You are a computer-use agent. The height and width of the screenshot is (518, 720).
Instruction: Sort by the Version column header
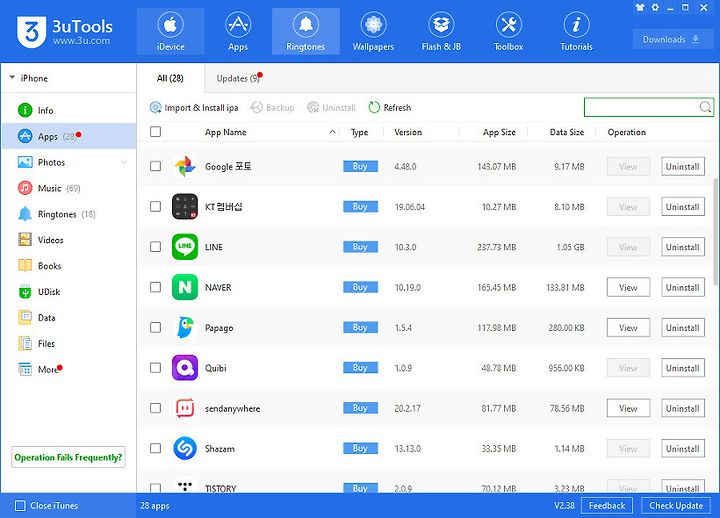(408, 132)
